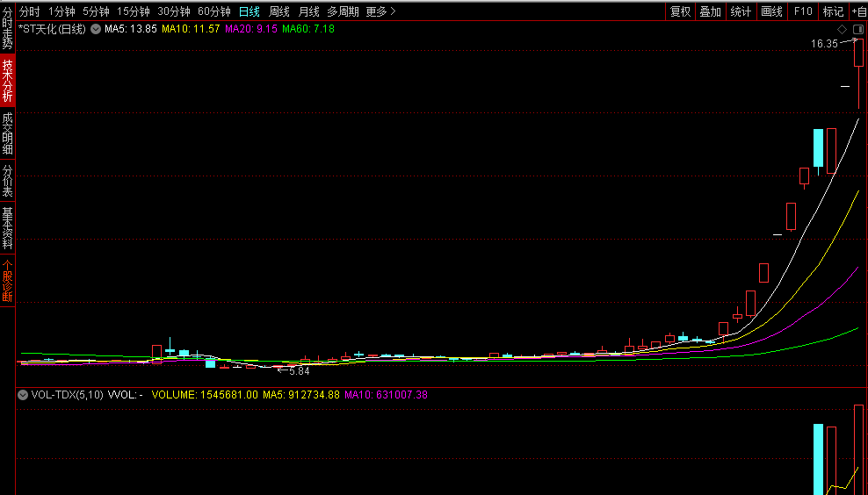
Task: Click the volume MA5: 912734.88 value
Action: [x=301, y=395]
